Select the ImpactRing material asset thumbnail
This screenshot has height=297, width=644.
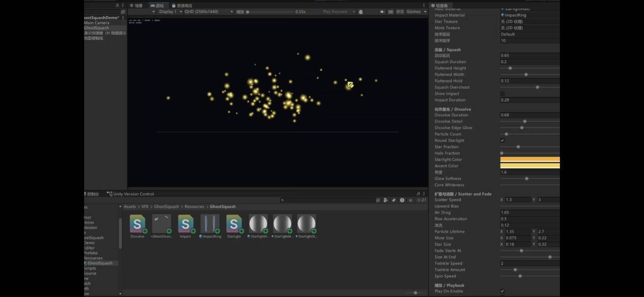[210, 224]
